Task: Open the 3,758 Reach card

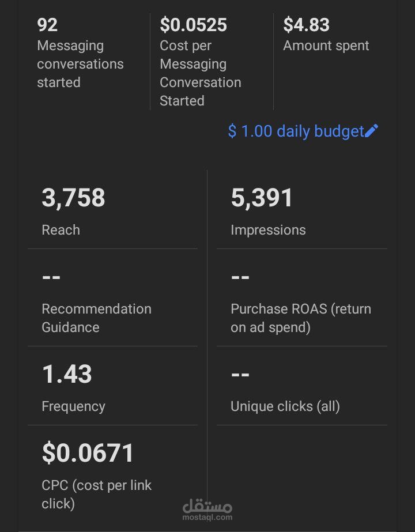Action: coord(112,209)
